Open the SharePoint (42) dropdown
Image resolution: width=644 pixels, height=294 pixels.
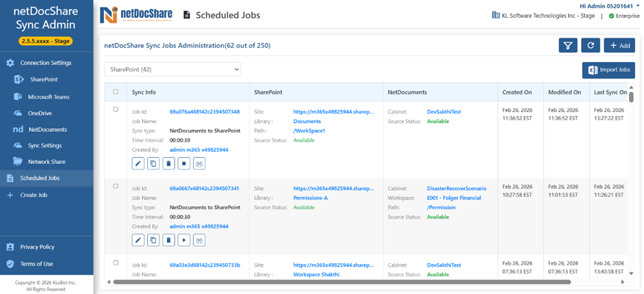click(172, 70)
